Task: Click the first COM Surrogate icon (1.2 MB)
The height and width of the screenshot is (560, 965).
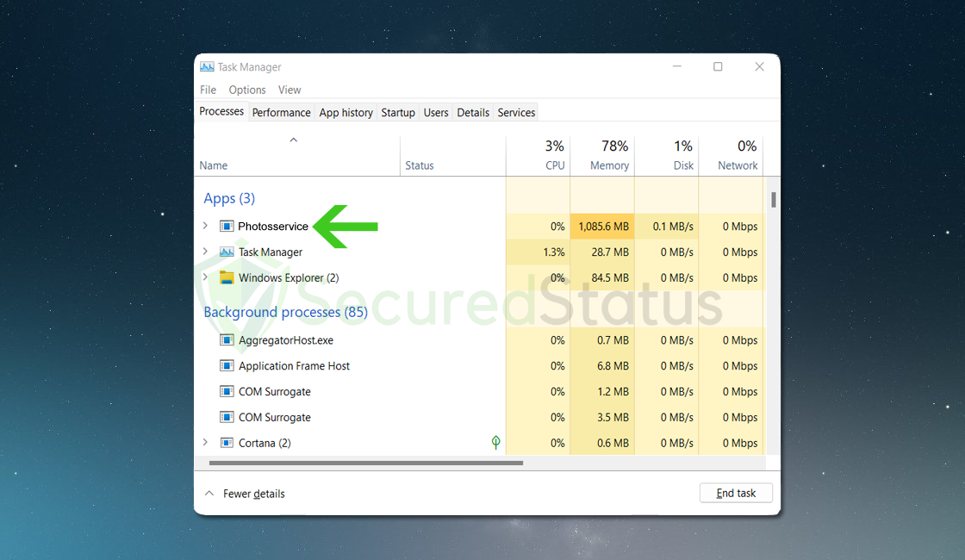Action: click(227, 391)
